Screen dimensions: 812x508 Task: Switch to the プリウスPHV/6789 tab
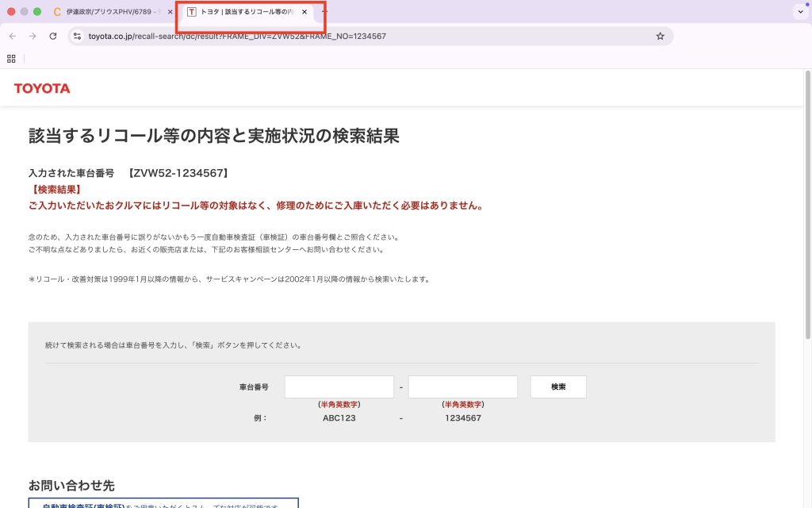coord(109,12)
